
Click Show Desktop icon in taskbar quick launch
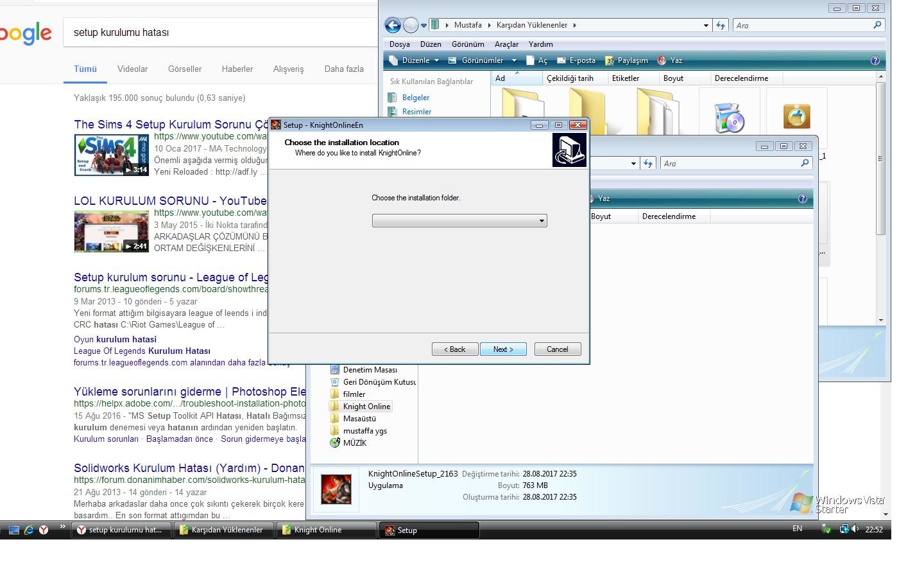point(13,530)
